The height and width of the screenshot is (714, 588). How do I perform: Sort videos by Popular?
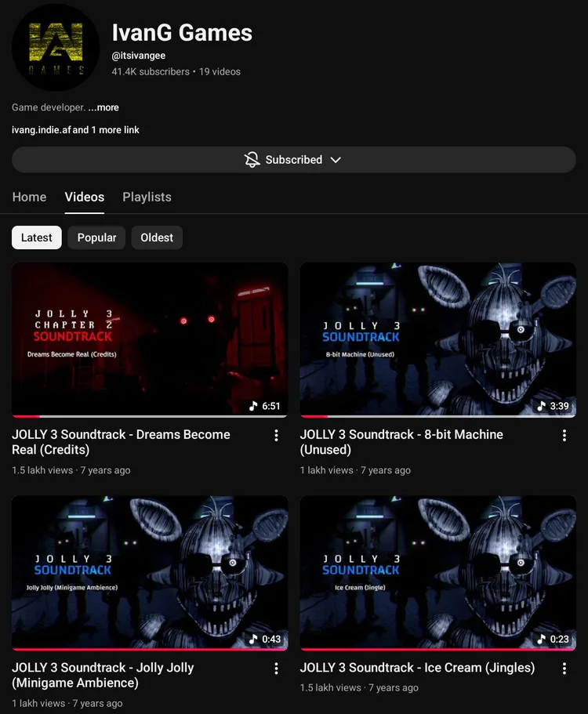[x=96, y=237]
